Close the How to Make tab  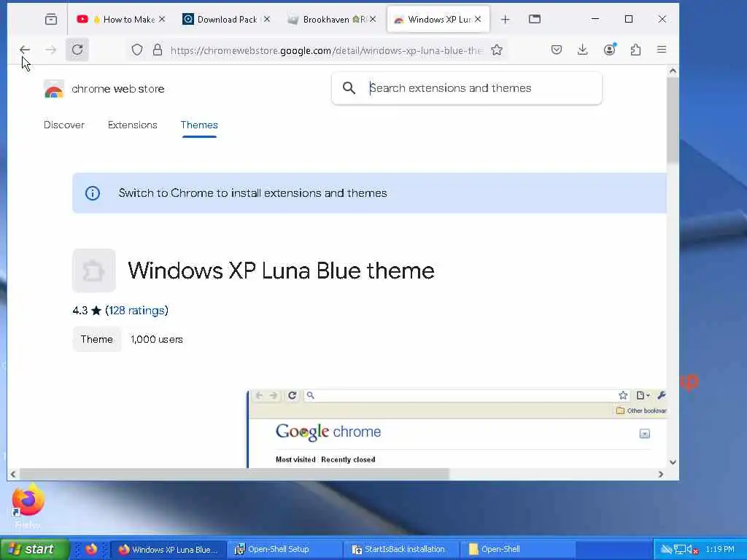tap(162, 19)
